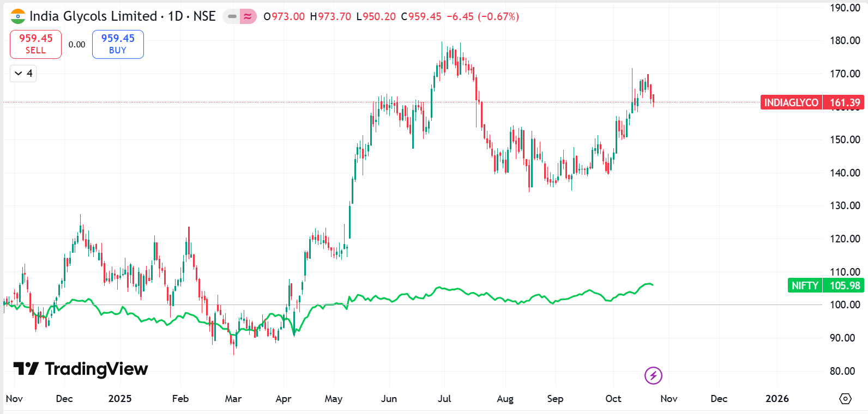Click the low value L950.20
This screenshot has height=414, width=868.
(x=376, y=16)
